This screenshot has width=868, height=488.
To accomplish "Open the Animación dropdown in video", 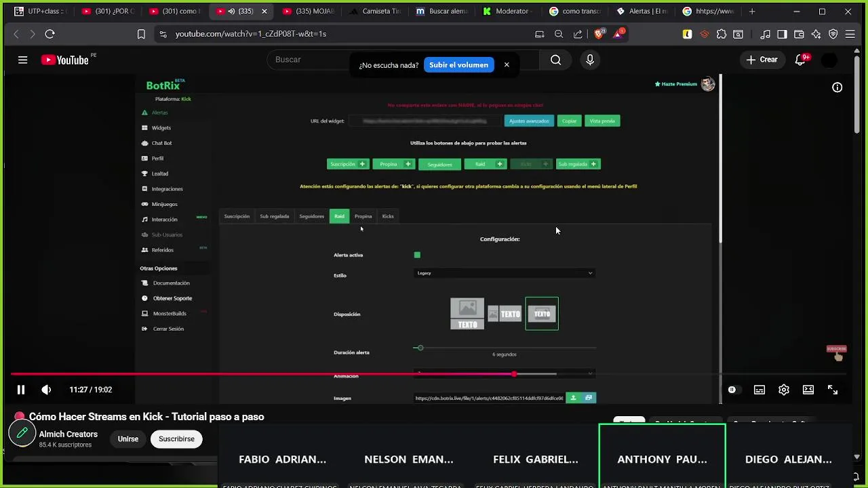I will click(x=505, y=373).
